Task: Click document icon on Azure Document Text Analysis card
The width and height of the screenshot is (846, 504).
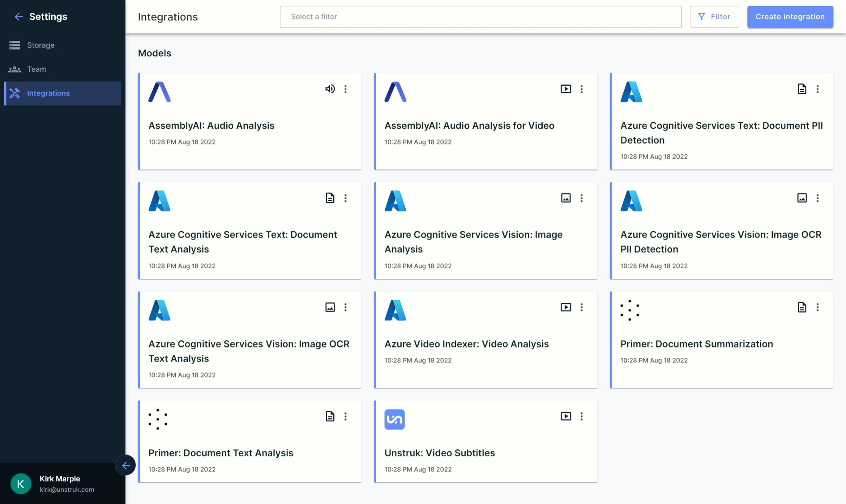Action: coord(330,198)
